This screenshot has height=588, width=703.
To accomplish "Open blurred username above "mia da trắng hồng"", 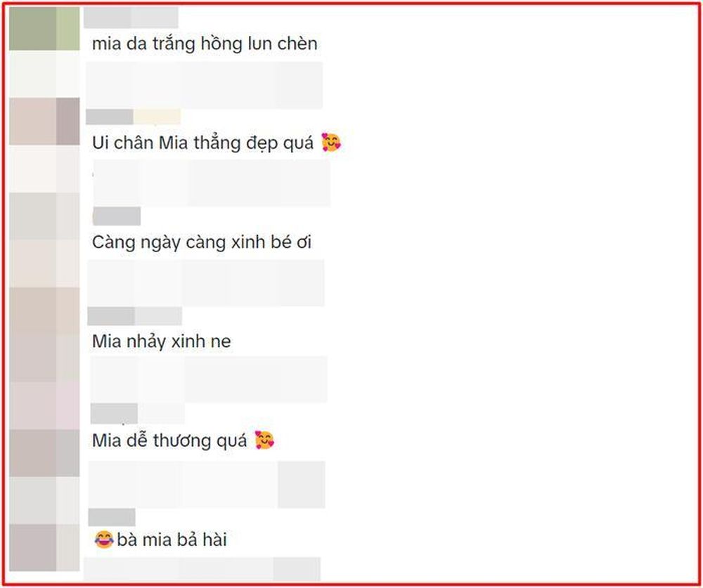I will tap(131, 18).
